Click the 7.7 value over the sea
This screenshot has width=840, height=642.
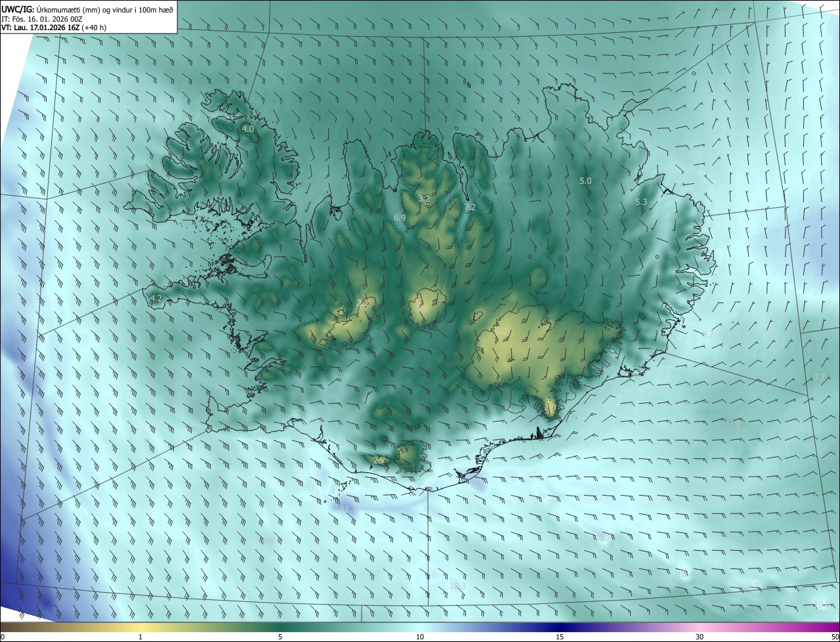point(820,377)
